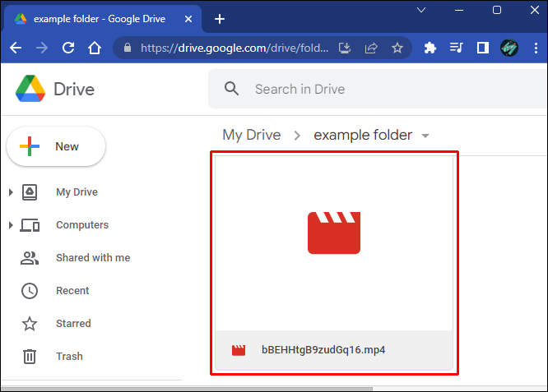Toggle the browser side panel
Viewport: 548px width, 392px height.
pos(482,48)
